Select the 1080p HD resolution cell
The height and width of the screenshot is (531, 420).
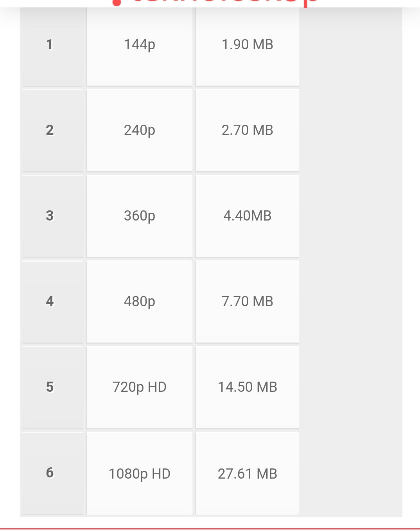pyautogui.click(x=139, y=473)
